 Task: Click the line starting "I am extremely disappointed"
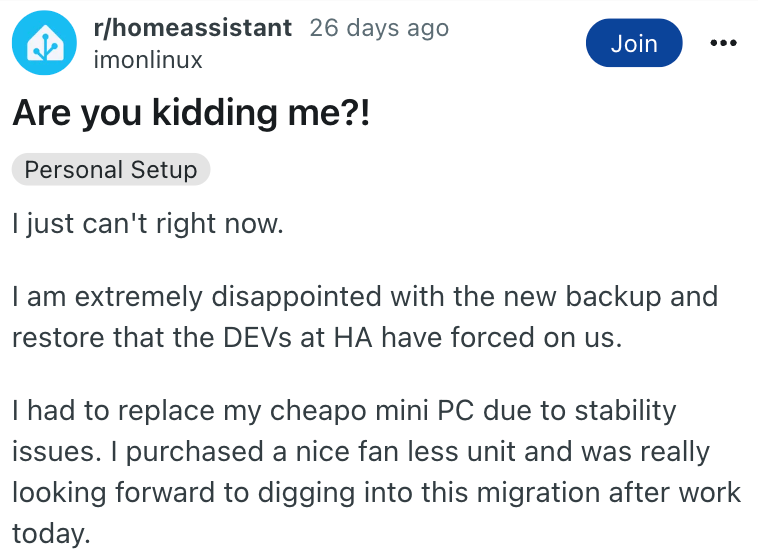click(364, 297)
